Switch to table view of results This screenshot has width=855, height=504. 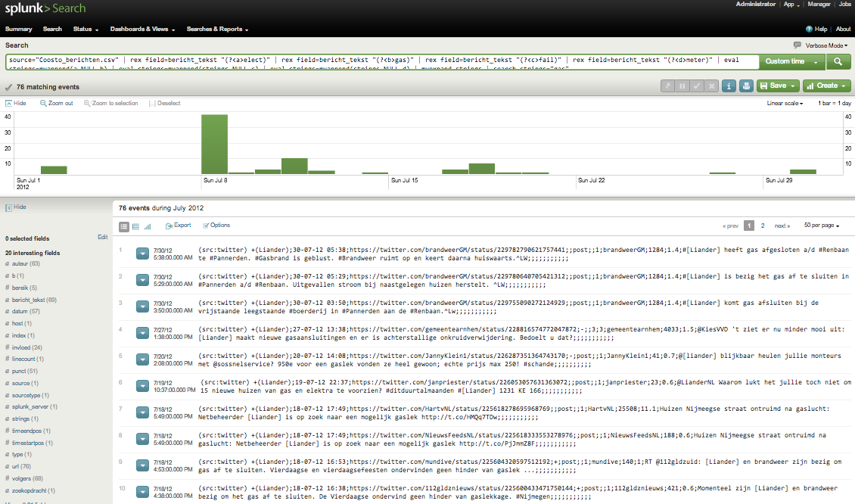[135, 226]
